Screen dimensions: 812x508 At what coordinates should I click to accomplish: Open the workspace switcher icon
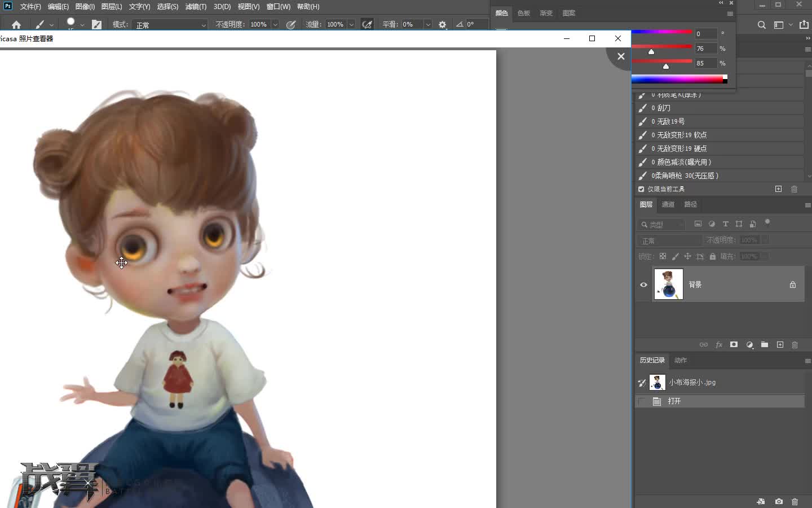[779, 25]
